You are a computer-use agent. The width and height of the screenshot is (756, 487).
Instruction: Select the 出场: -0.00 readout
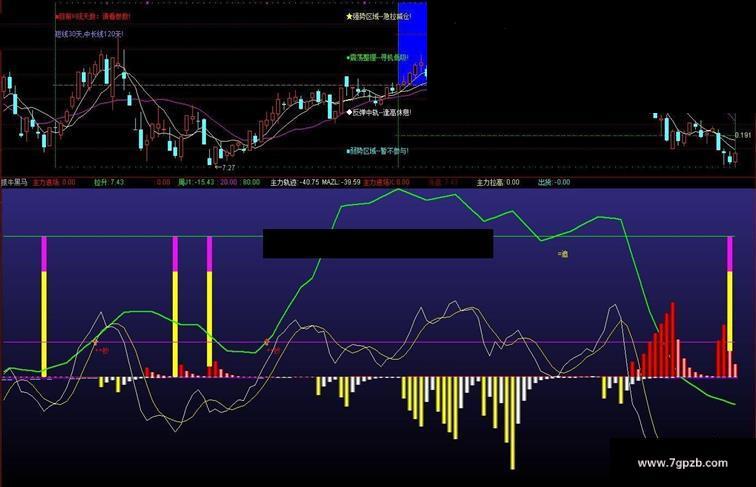[x=554, y=182]
